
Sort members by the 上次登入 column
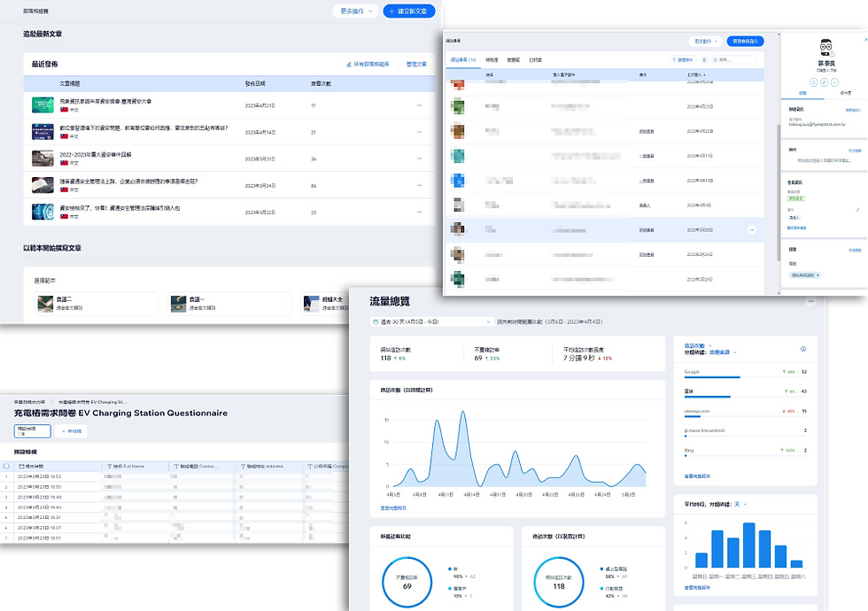point(696,74)
